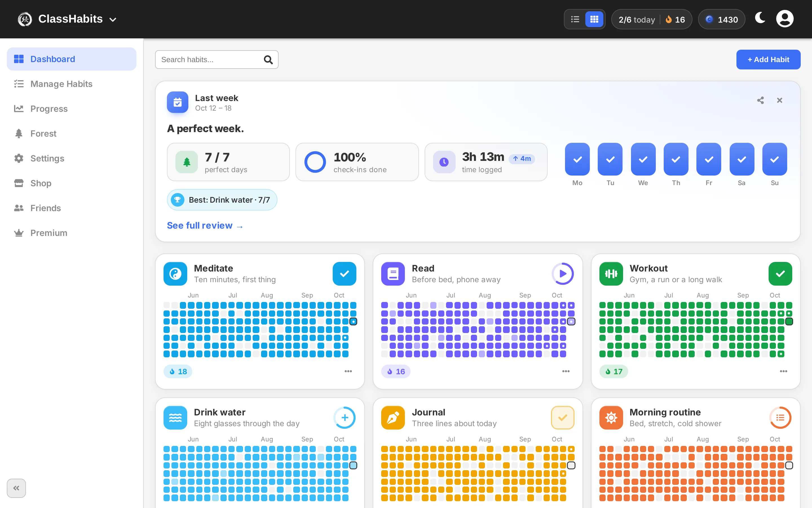Click today's cell in Workout heatmap
The image size is (812, 508).
(x=789, y=321)
